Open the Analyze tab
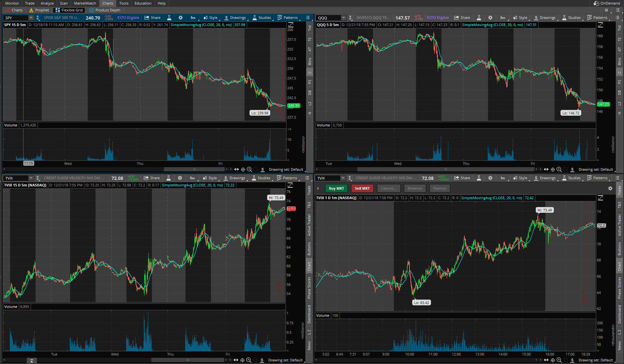This screenshot has width=624, height=364. point(47,3)
